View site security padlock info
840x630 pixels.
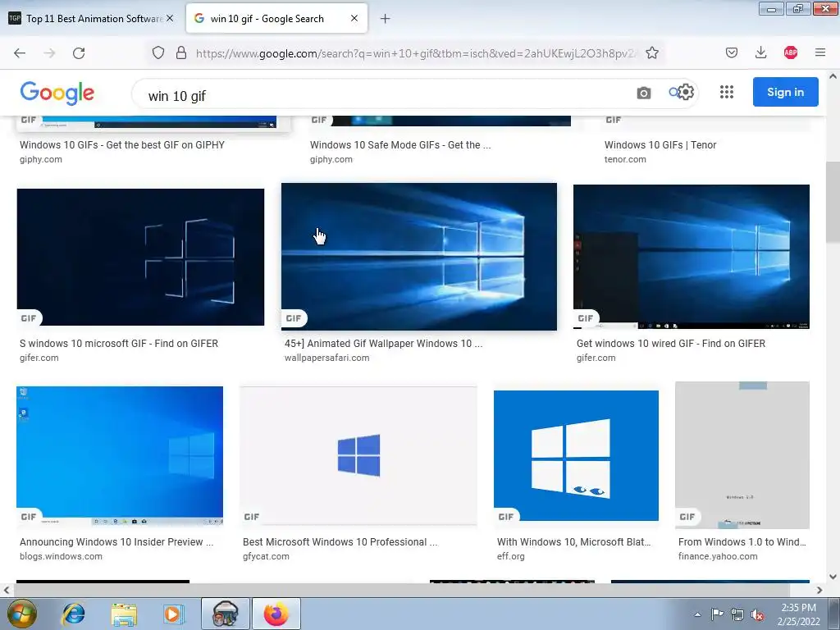point(181,52)
